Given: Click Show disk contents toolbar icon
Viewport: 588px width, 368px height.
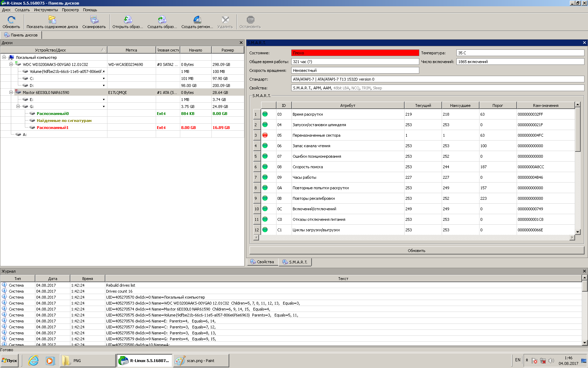Looking at the screenshot, I should click(52, 20).
